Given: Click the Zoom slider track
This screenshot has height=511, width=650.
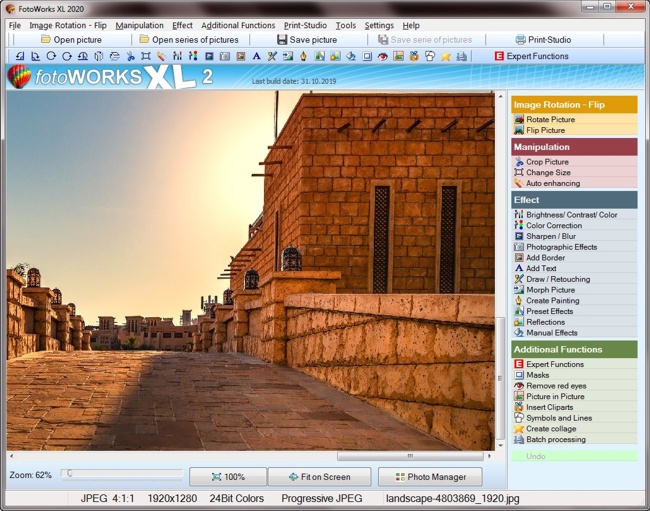Looking at the screenshot, I should tap(122, 474).
